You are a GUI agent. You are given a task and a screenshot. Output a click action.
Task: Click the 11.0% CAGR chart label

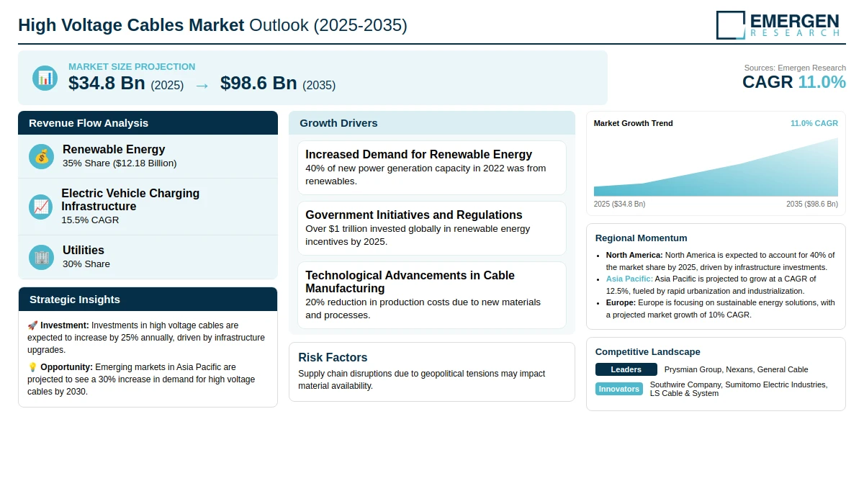coord(814,123)
